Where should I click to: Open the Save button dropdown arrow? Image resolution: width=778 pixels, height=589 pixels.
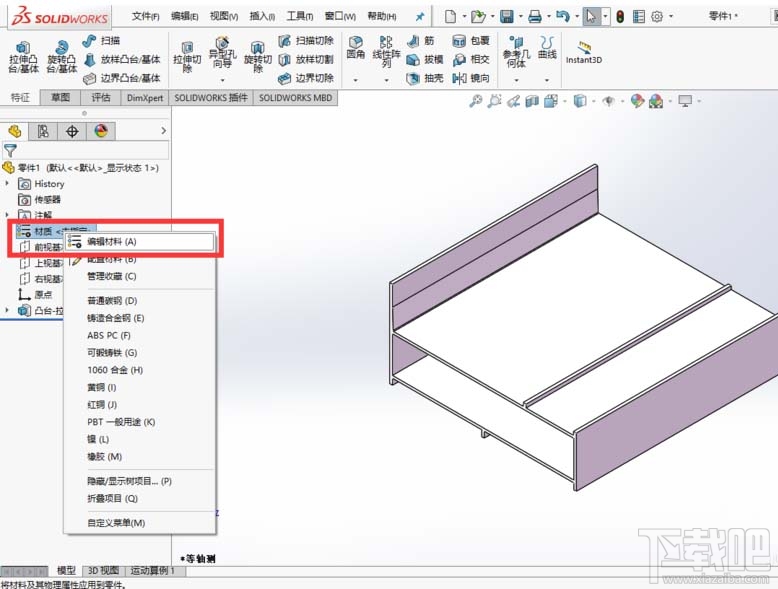point(520,17)
